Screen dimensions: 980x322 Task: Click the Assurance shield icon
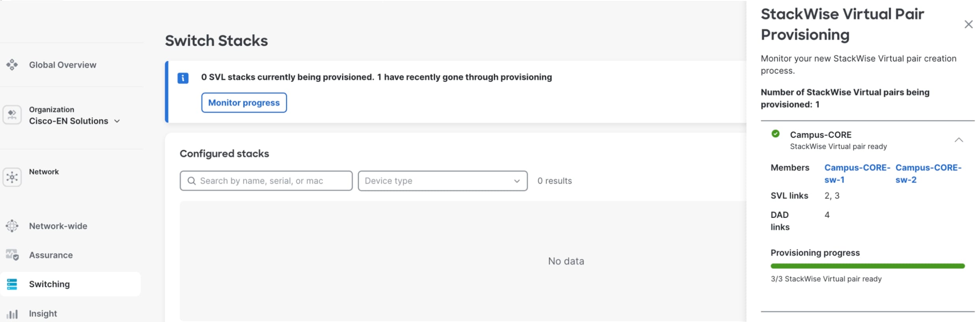pyautogui.click(x=12, y=255)
